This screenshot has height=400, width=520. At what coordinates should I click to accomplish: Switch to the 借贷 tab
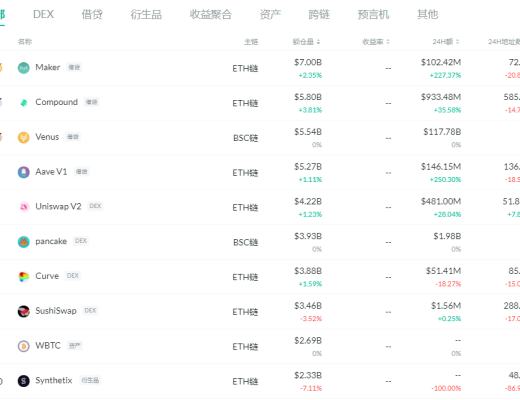click(x=92, y=14)
